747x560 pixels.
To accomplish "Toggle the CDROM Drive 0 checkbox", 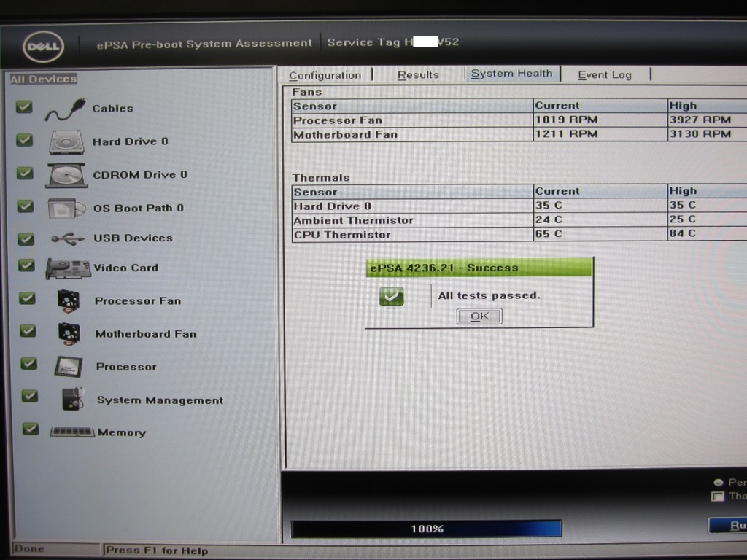I will click(25, 173).
